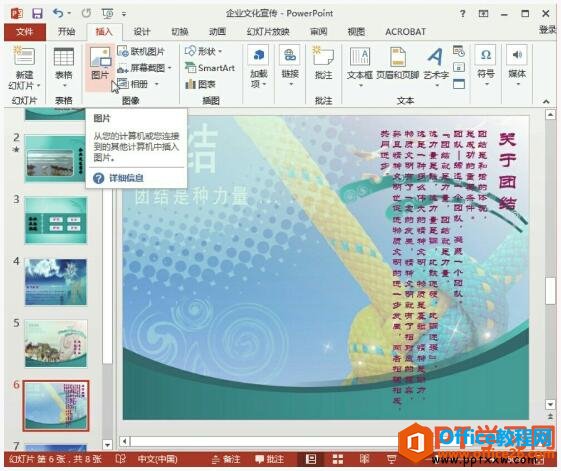The image size is (561, 471).
Task: Switch to the 切换 tab
Action: (180, 31)
